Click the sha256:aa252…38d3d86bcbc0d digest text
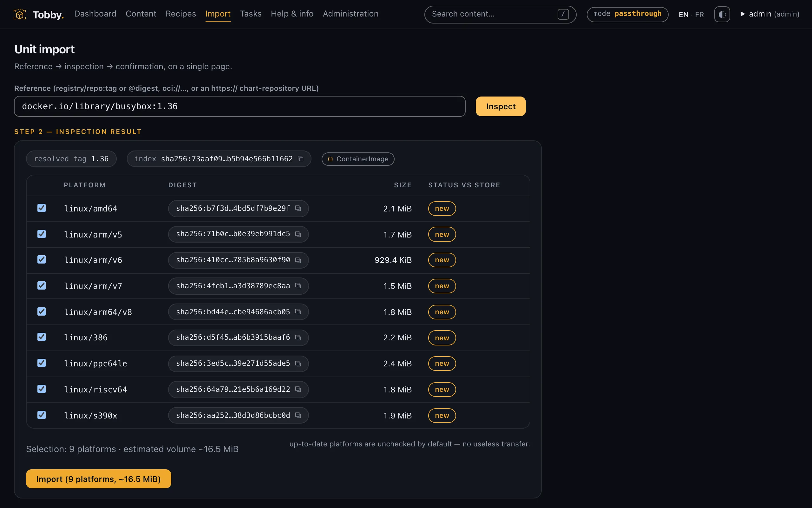 click(233, 415)
